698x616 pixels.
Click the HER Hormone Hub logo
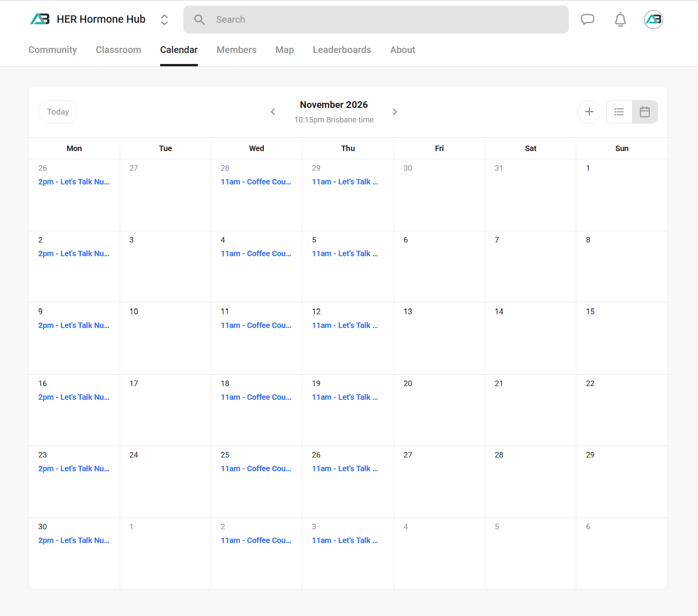(40, 19)
